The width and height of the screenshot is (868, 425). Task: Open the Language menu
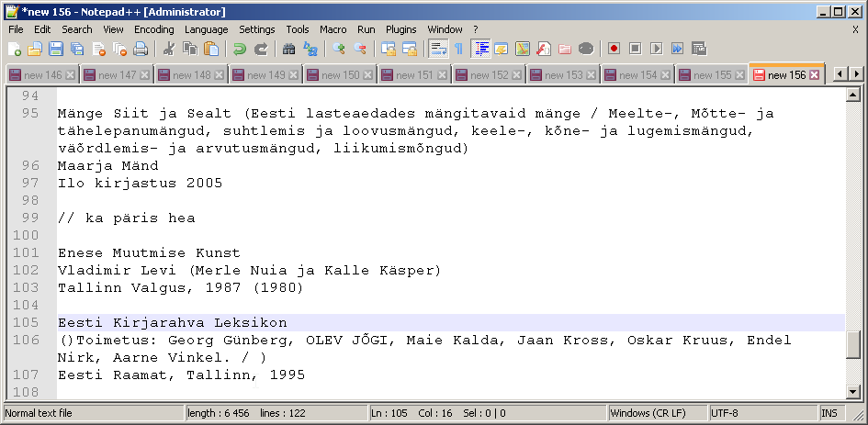[207, 29]
